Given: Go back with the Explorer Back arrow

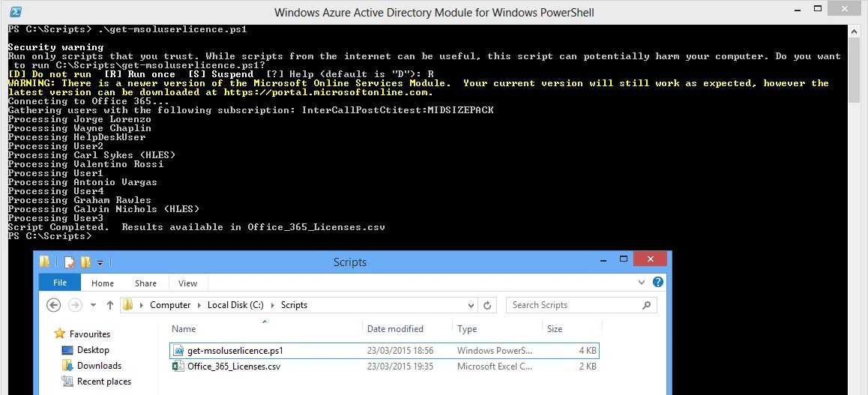Looking at the screenshot, I should 53,305.
